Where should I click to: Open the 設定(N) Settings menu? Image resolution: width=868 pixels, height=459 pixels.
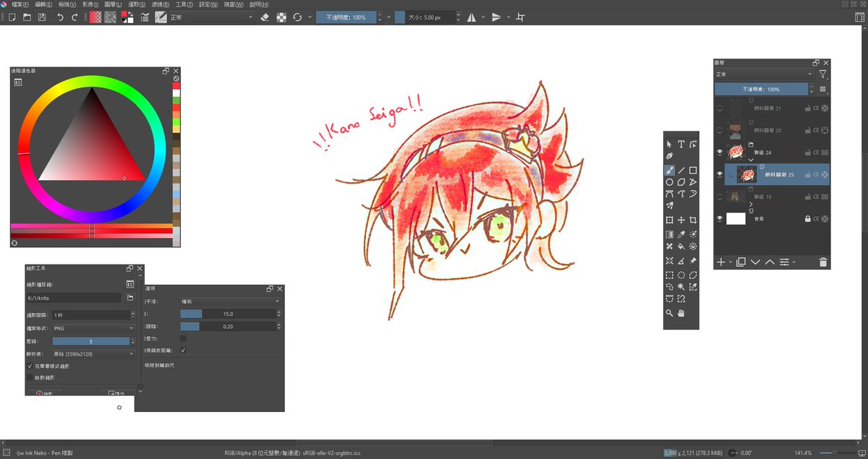208,4
